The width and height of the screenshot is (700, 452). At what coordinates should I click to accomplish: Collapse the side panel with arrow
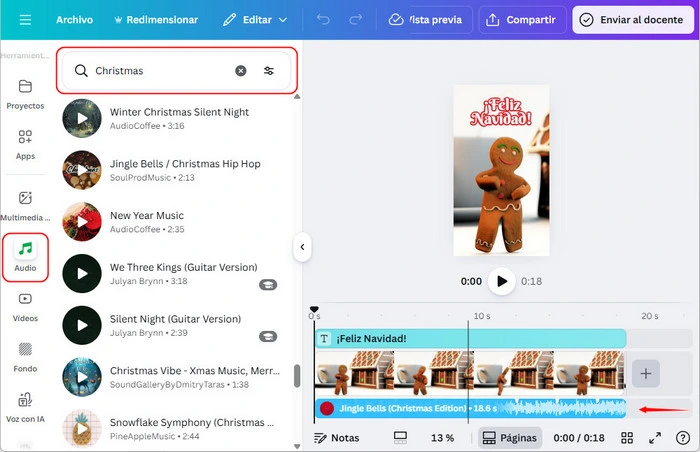click(302, 247)
